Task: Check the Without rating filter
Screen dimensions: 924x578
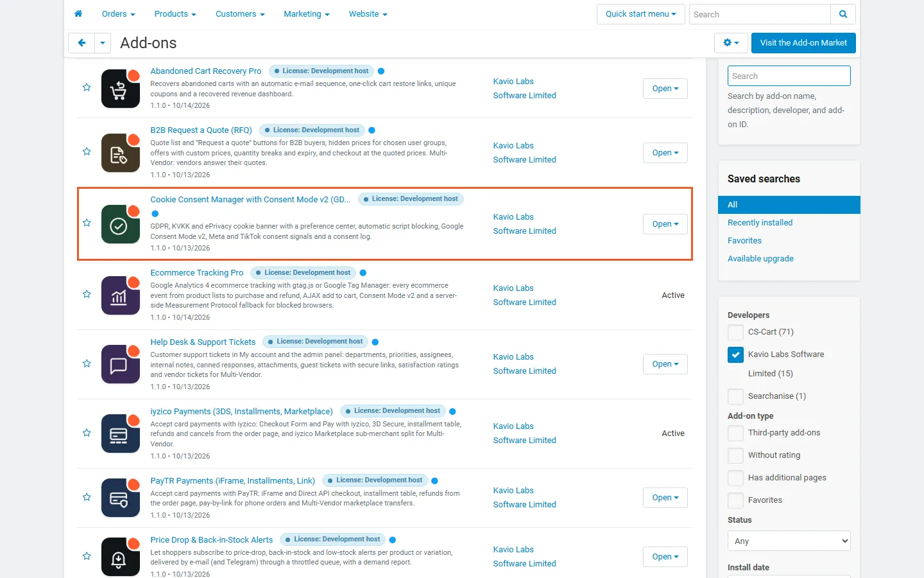Action: pyautogui.click(x=735, y=455)
